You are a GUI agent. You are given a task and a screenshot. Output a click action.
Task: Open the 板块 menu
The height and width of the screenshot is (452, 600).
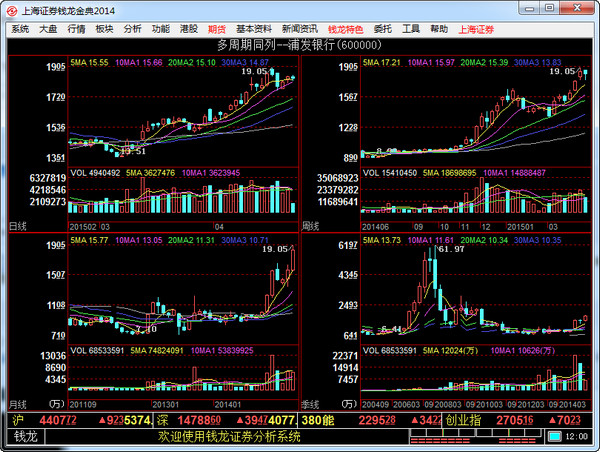tap(104, 29)
